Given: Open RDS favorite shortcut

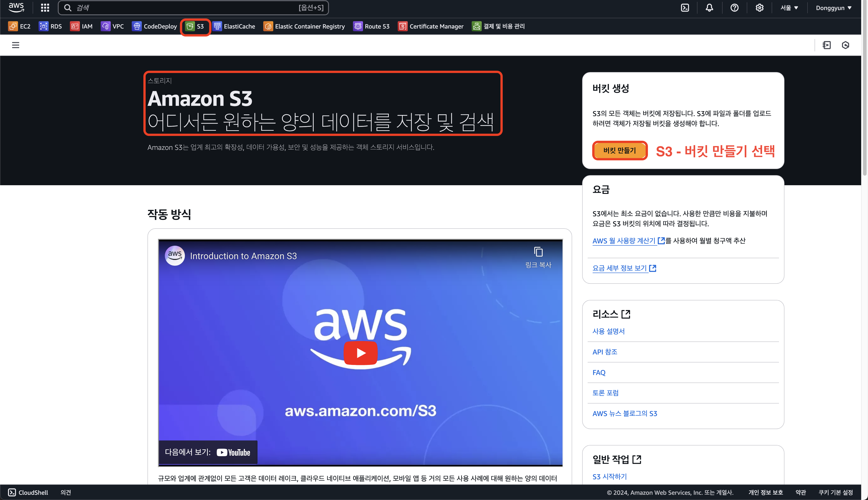Looking at the screenshot, I should tap(50, 26).
